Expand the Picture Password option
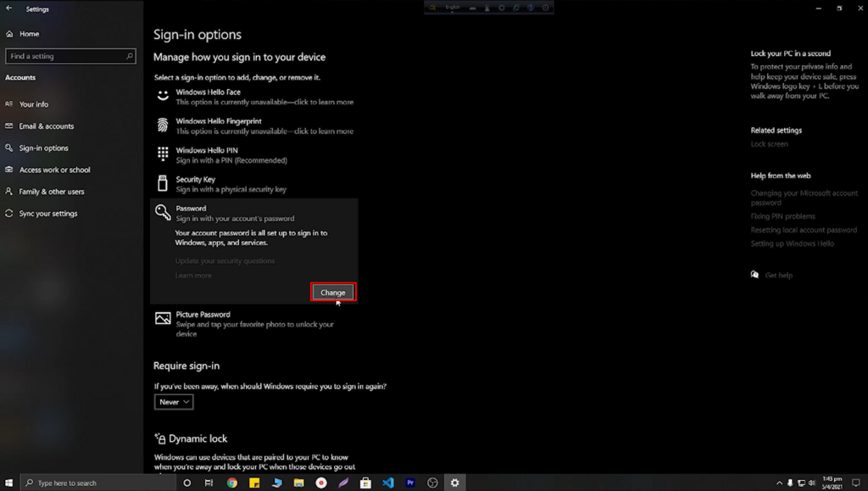This screenshot has width=868, height=491. pyautogui.click(x=254, y=324)
